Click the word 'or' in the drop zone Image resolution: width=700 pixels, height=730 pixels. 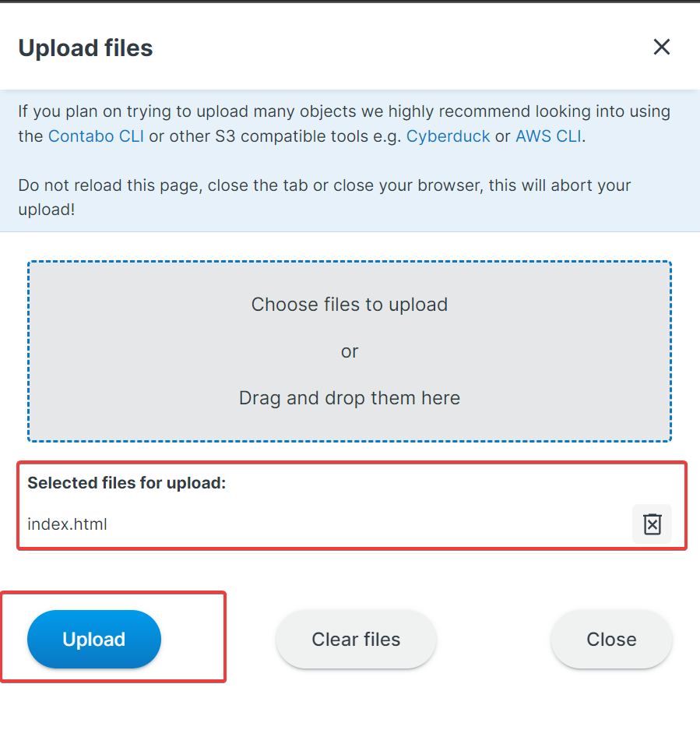350,351
